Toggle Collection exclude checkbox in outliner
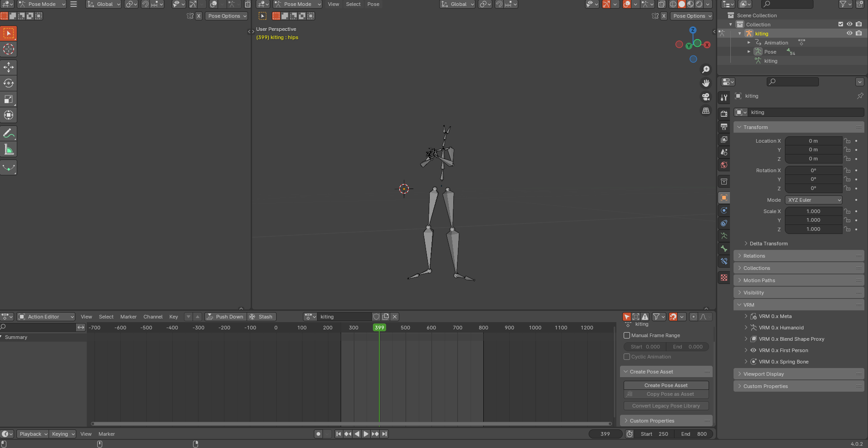The image size is (868, 448). point(841,24)
